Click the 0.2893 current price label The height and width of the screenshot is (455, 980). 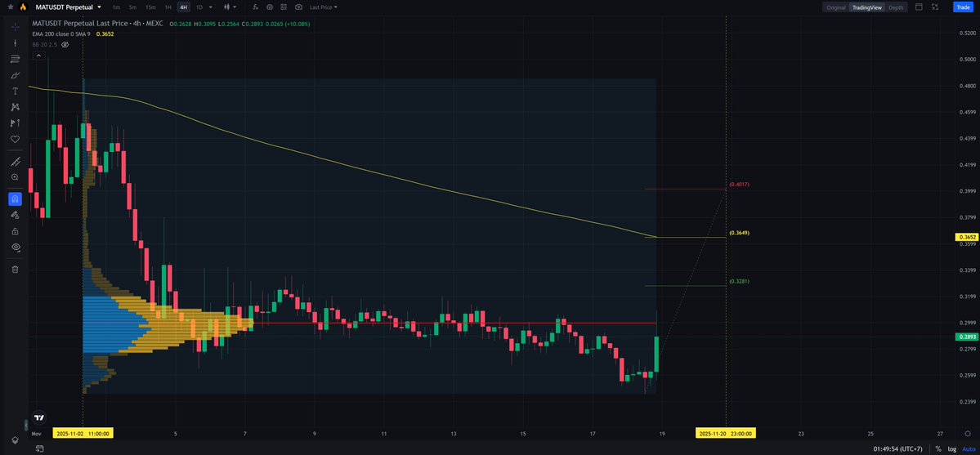(966, 337)
